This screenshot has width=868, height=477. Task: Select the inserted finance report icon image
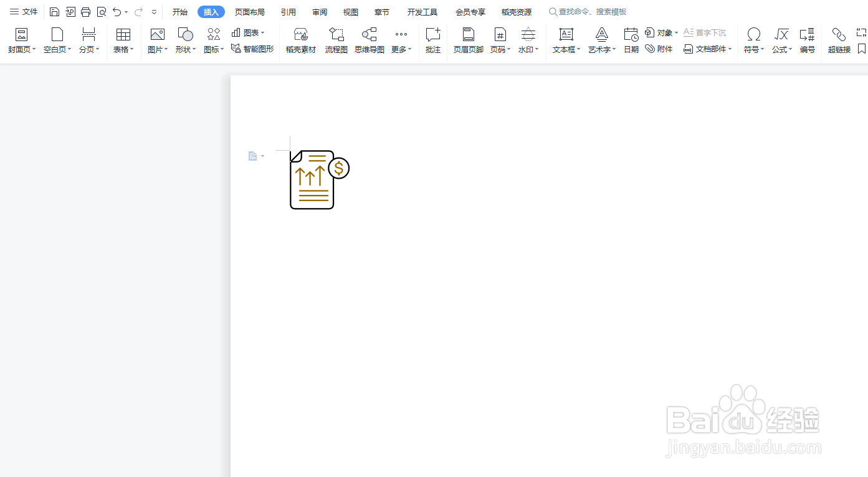click(x=320, y=179)
